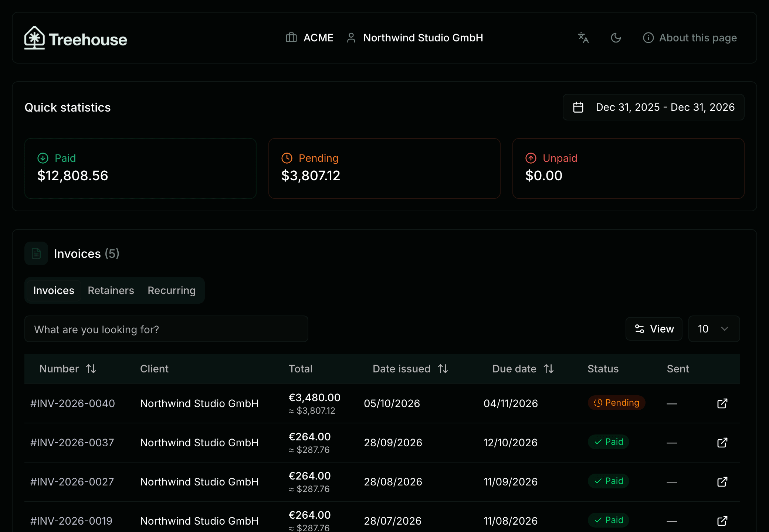The width and height of the screenshot is (769, 532).
Task: Click Paid badge for INV-2026-0027
Action: click(609, 481)
